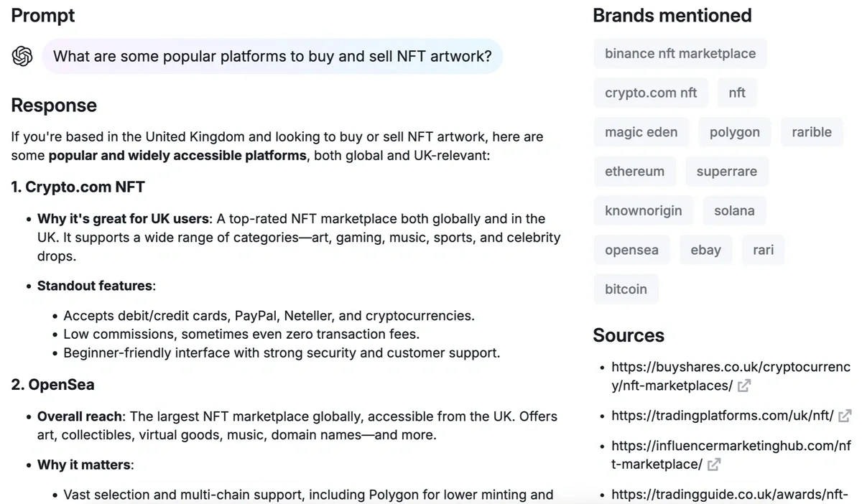Click the 'magic eden' brand chip
862x504 pixels.
(641, 132)
